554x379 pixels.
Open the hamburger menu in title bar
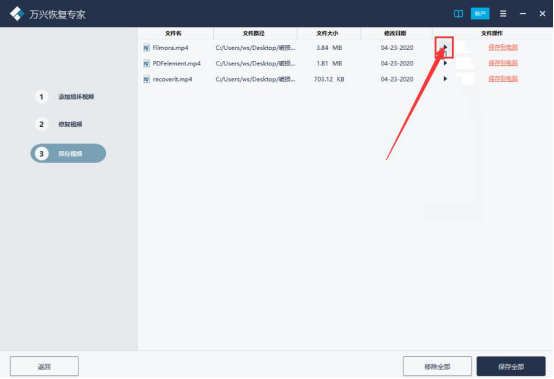click(x=503, y=14)
